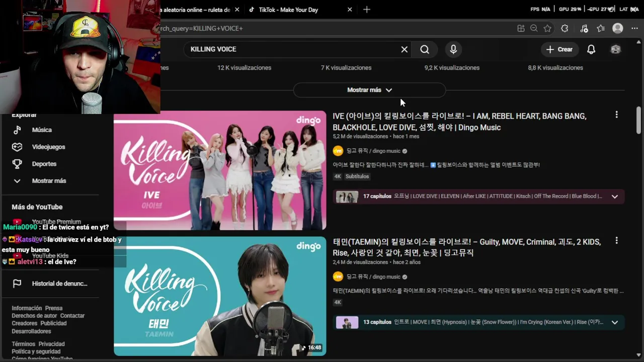Viewport: 644px width, 362px height.
Task: Click the browser zoom-out magnifier icon
Action: [534, 29]
